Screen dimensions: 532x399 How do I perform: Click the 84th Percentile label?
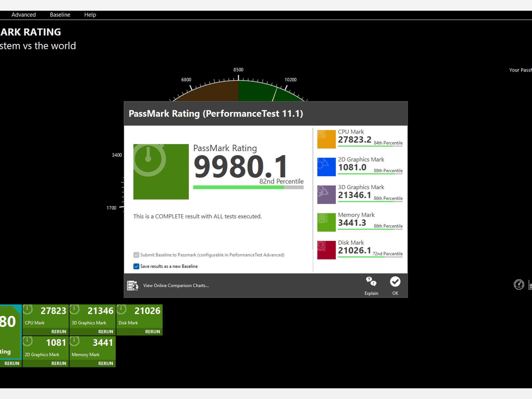coord(388,143)
